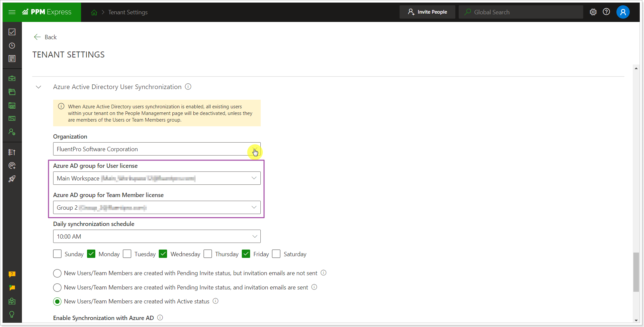This screenshot has width=644, height=327.
Task: Select Pending Invite without invitation emails option
Action: point(57,273)
